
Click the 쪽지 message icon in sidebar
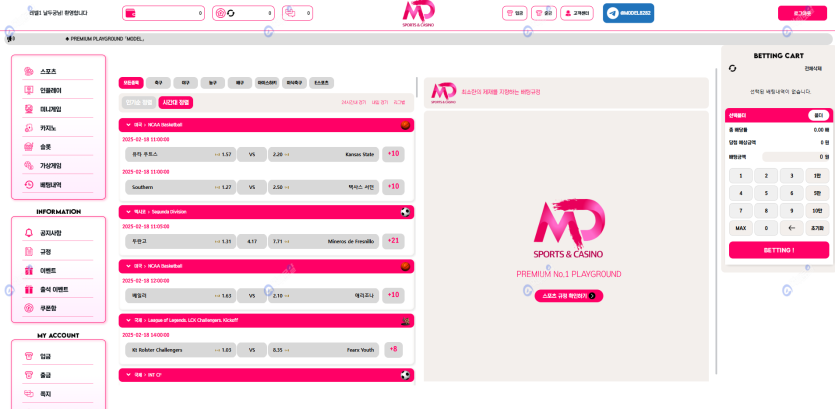29,394
